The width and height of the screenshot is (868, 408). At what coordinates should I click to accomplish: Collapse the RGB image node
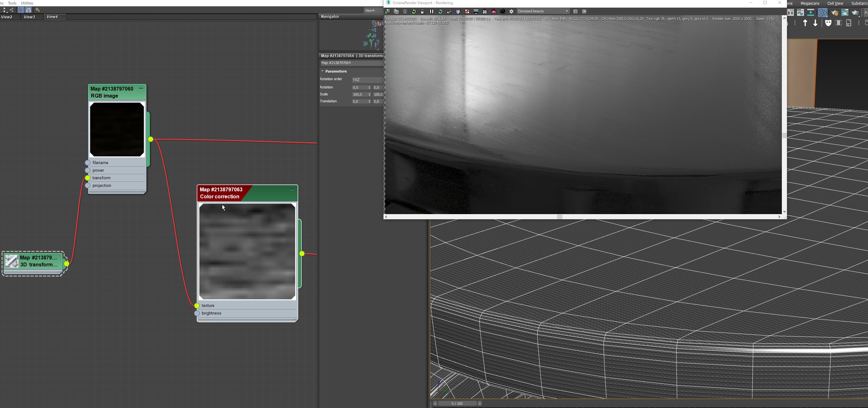click(x=141, y=88)
